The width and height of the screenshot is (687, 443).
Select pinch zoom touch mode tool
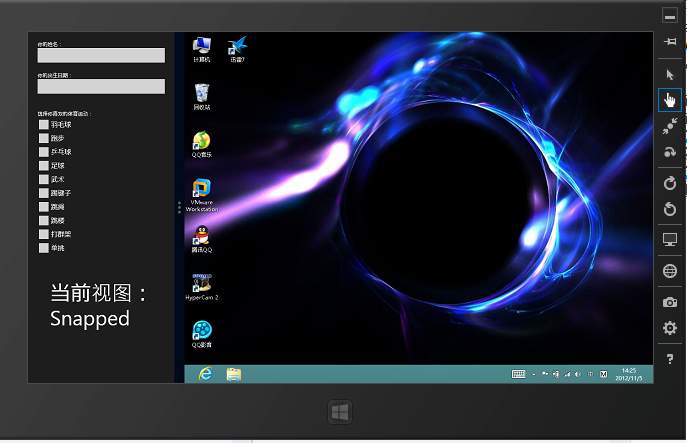click(x=669, y=127)
